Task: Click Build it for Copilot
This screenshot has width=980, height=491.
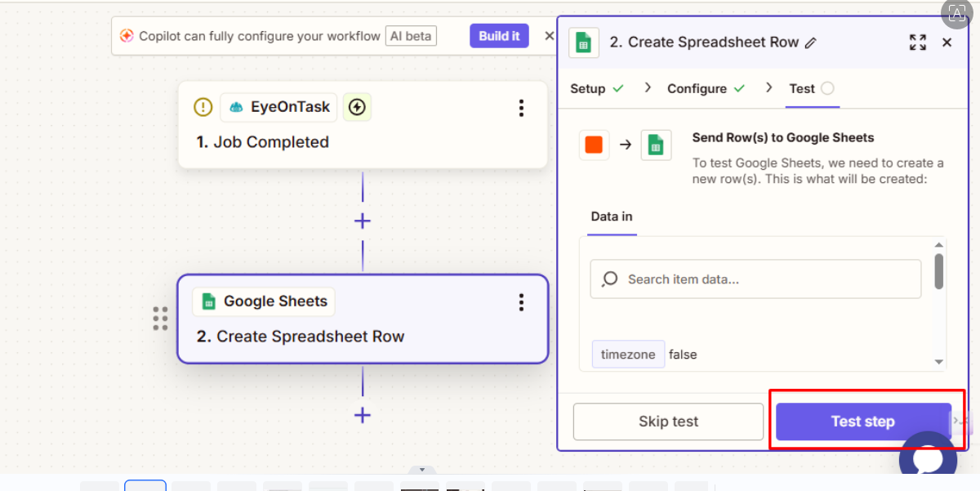Action: coord(499,36)
